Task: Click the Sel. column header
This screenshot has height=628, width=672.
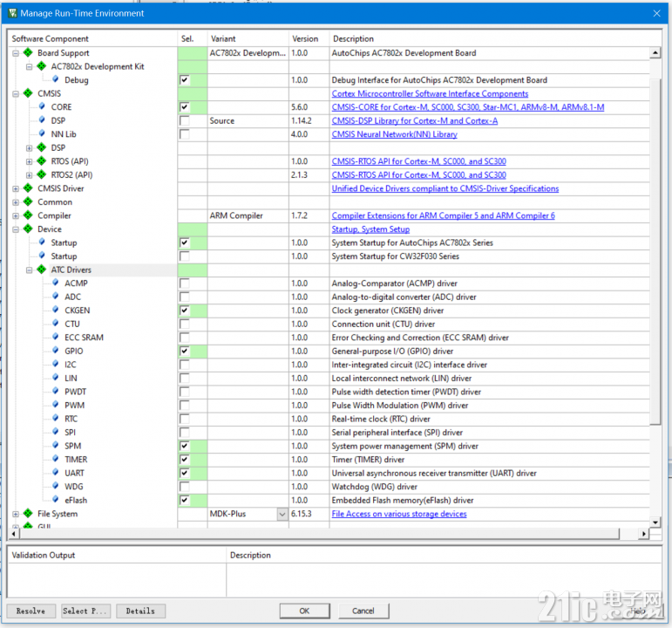Action: coord(193,38)
